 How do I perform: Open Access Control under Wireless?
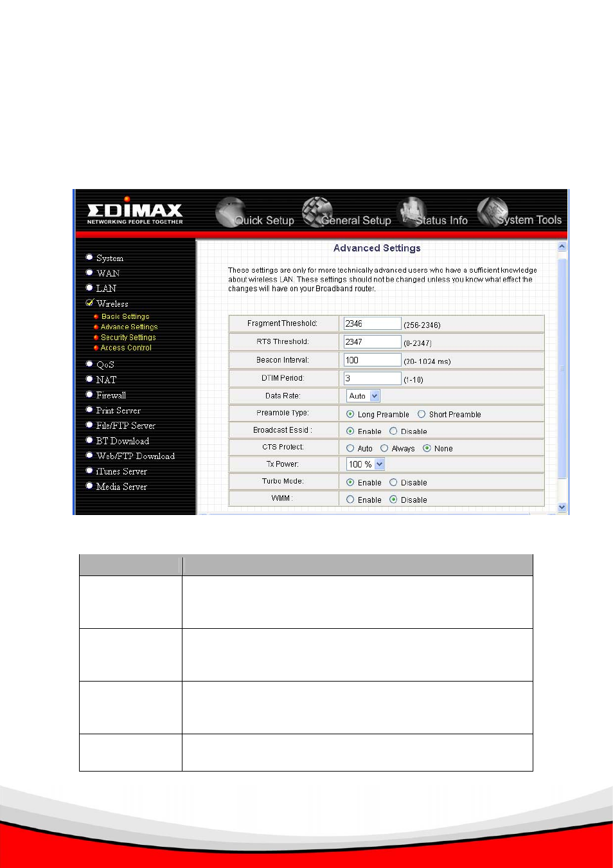click(x=126, y=347)
